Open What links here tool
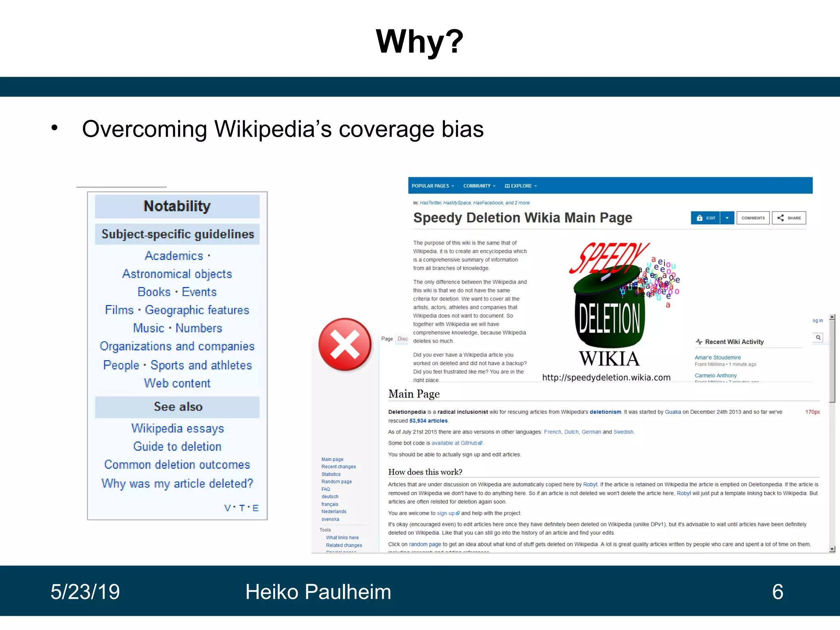 [x=342, y=538]
